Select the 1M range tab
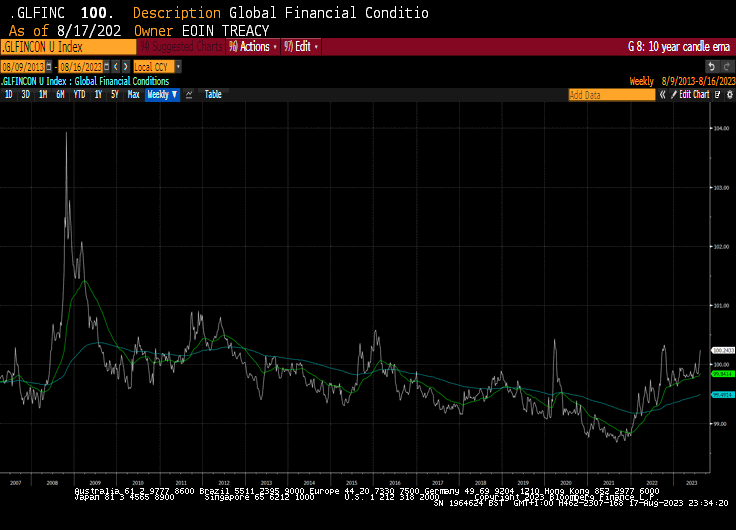Image resolution: width=736 pixels, height=530 pixels. (x=43, y=95)
